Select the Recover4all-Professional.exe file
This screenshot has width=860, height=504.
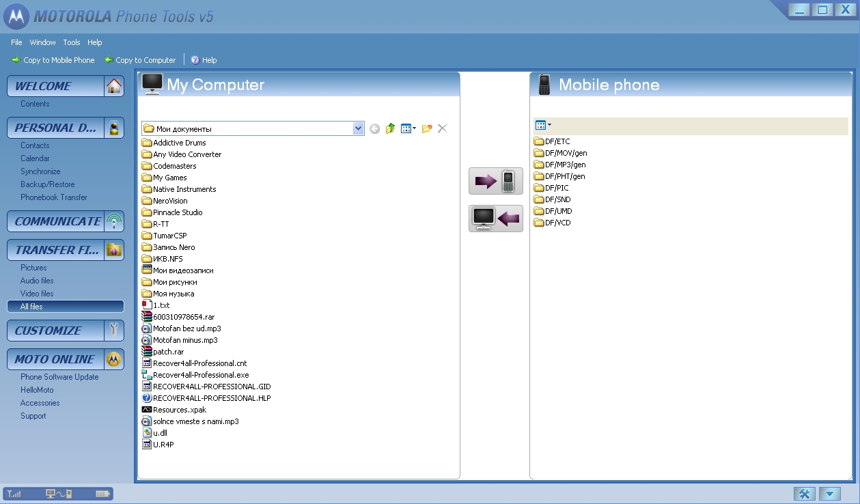[x=195, y=375]
